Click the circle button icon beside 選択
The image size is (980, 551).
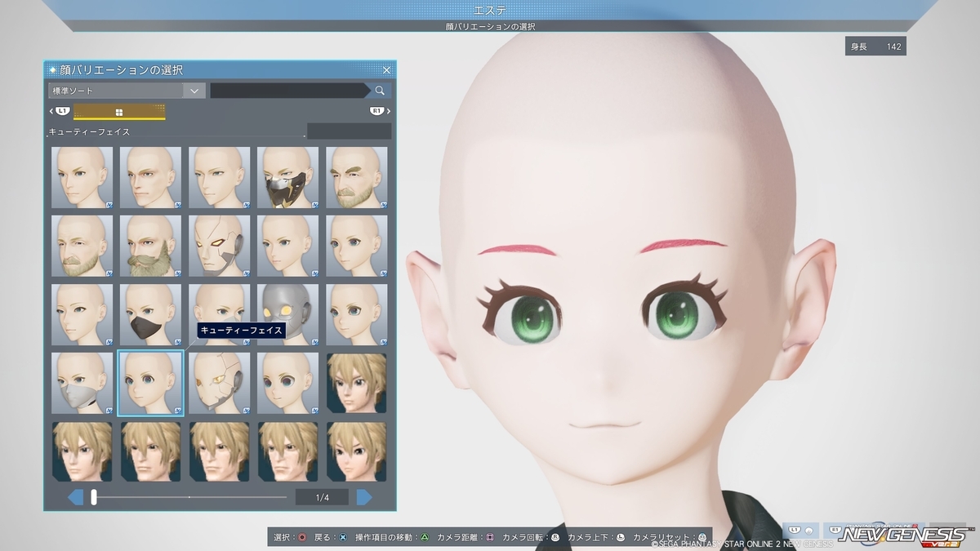(x=302, y=537)
